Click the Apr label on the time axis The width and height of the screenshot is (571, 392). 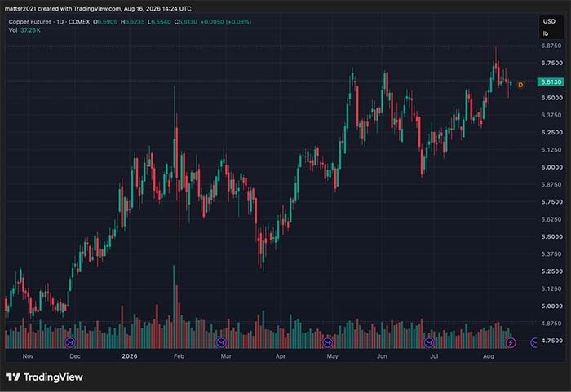coord(281,356)
